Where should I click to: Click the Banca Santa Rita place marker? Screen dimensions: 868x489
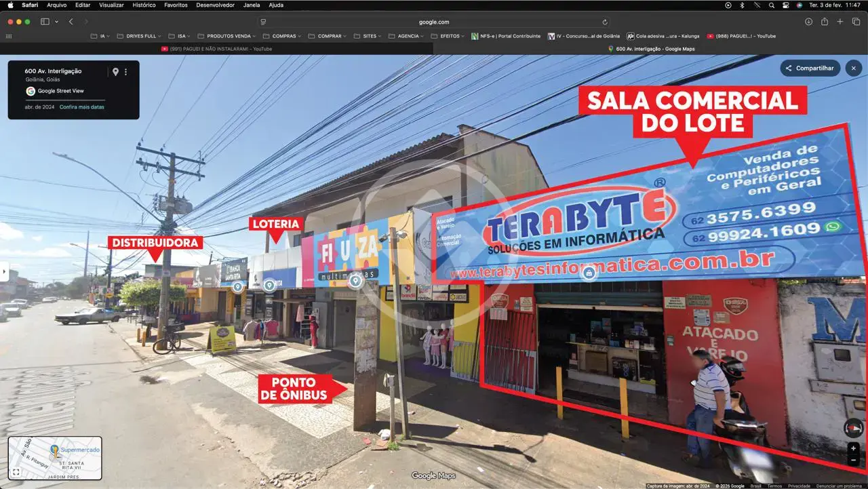pos(237,287)
